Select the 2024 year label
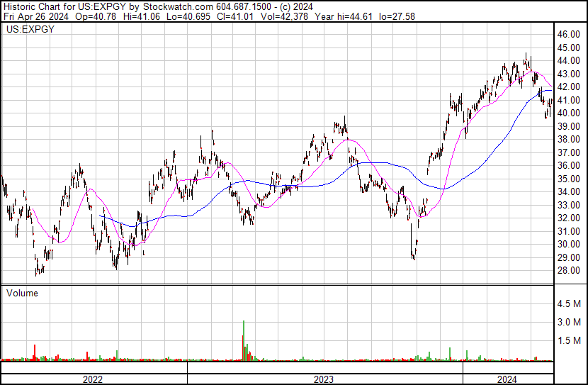This screenshot has width=588, height=385. [507, 379]
